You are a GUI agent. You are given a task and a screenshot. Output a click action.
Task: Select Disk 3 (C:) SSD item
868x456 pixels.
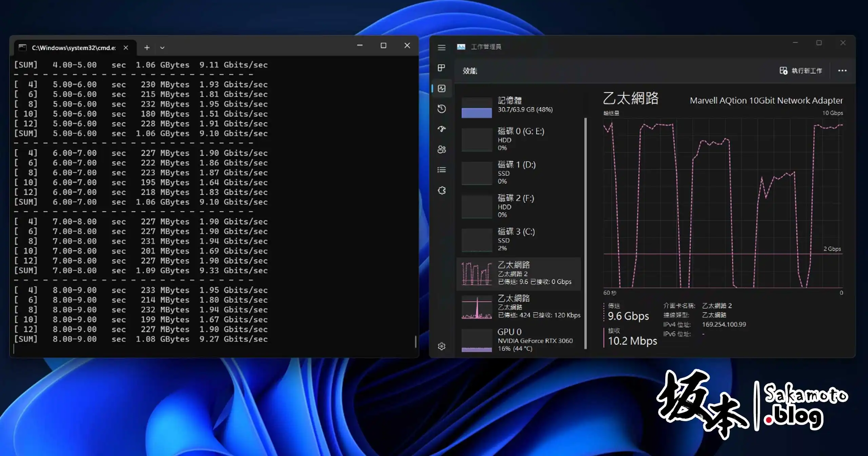(x=519, y=240)
